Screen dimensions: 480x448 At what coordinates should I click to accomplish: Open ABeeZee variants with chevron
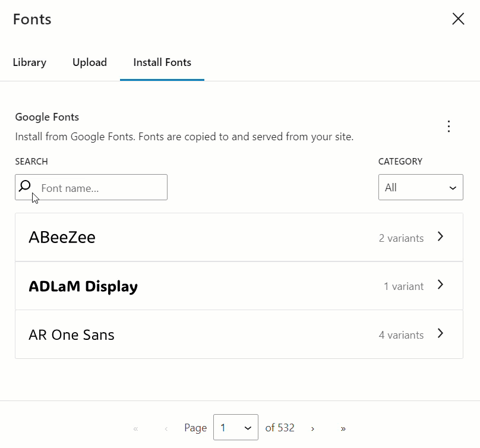(x=440, y=236)
